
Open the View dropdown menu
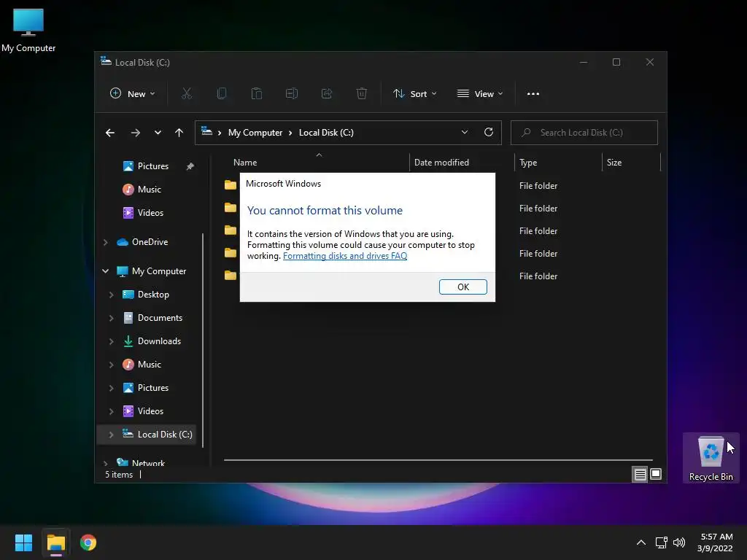tap(480, 94)
